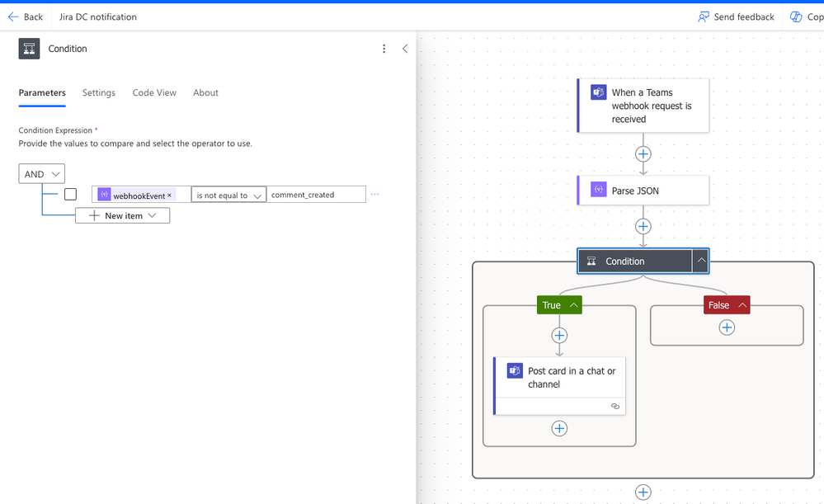Click the connection link icon on Post card action
The height and width of the screenshot is (504, 824).
(614, 406)
